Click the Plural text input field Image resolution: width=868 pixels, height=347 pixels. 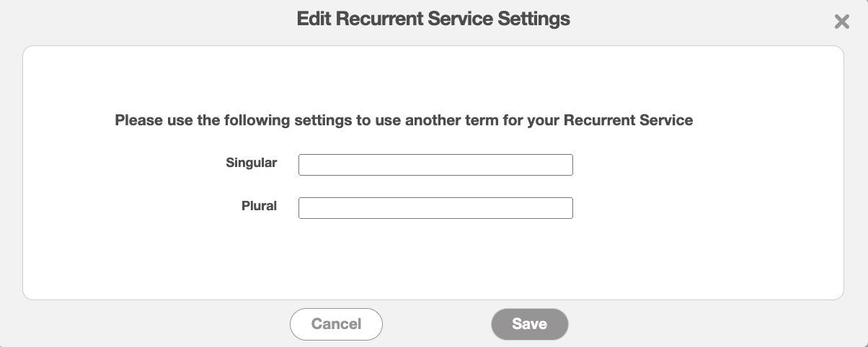tap(435, 208)
